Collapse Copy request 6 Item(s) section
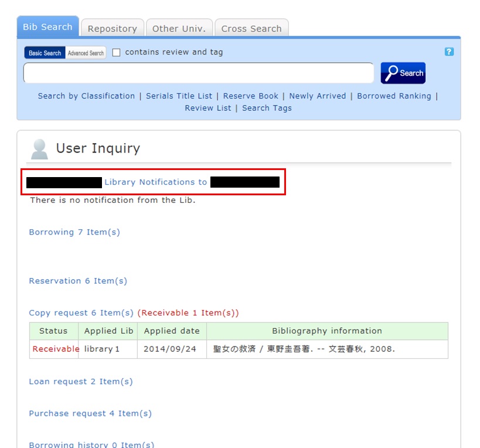 (x=81, y=313)
